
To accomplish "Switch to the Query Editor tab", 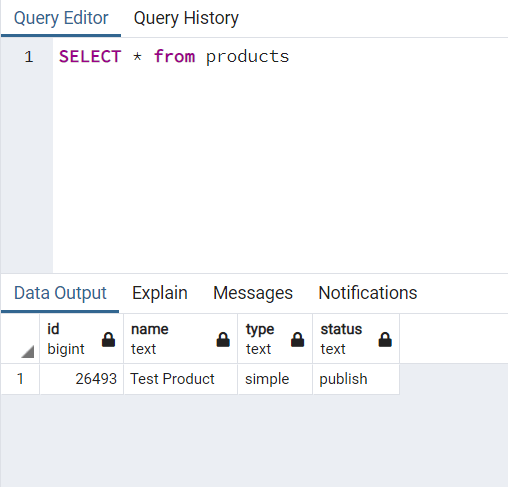I will (x=61, y=18).
